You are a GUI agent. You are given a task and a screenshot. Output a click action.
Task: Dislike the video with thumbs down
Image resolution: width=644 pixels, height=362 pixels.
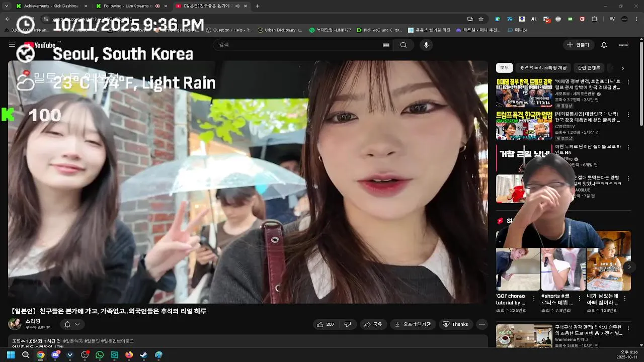[x=347, y=324]
